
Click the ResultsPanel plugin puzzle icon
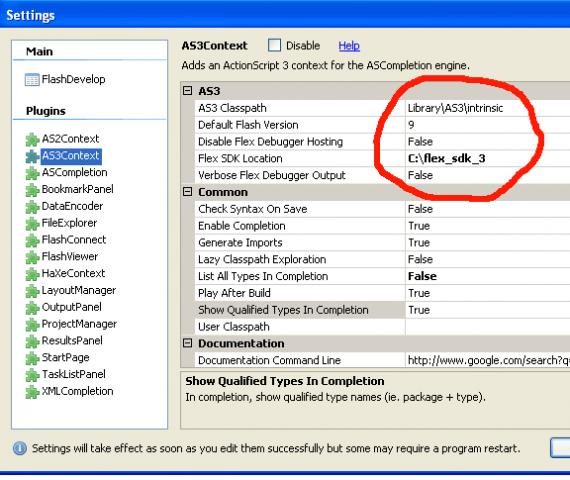(32, 341)
